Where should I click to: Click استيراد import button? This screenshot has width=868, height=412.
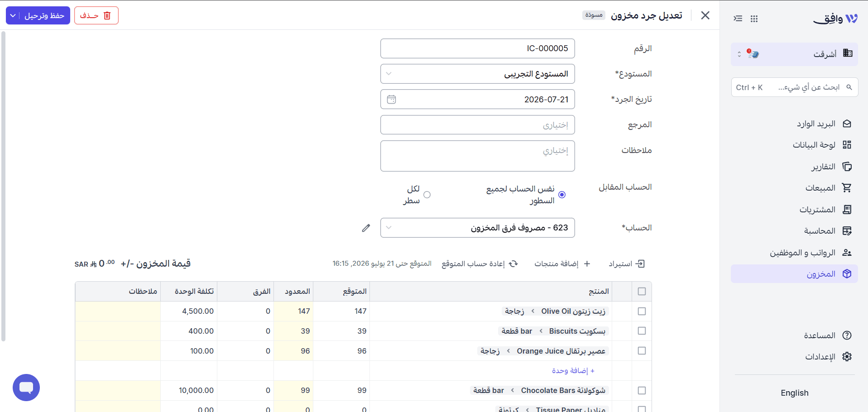click(x=627, y=263)
